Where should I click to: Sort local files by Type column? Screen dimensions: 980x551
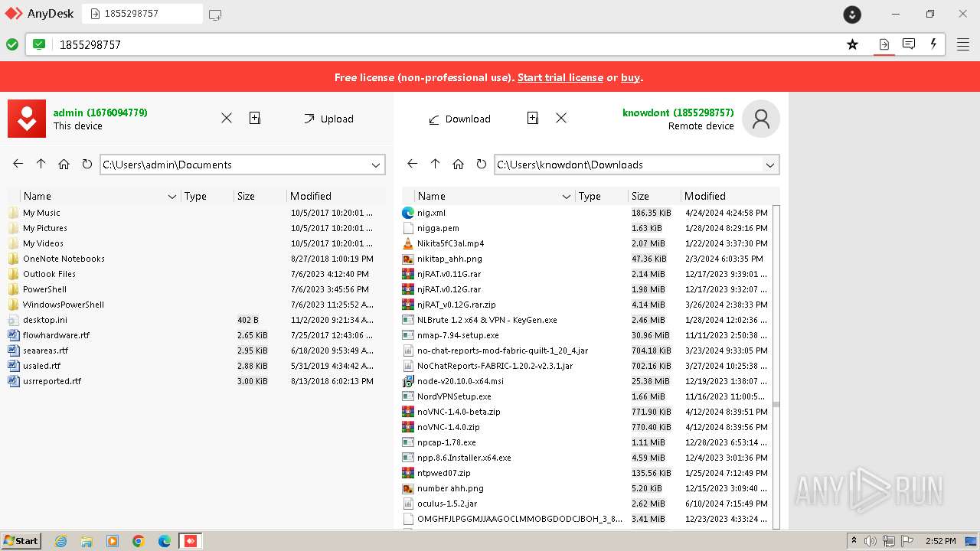click(x=195, y=196)
